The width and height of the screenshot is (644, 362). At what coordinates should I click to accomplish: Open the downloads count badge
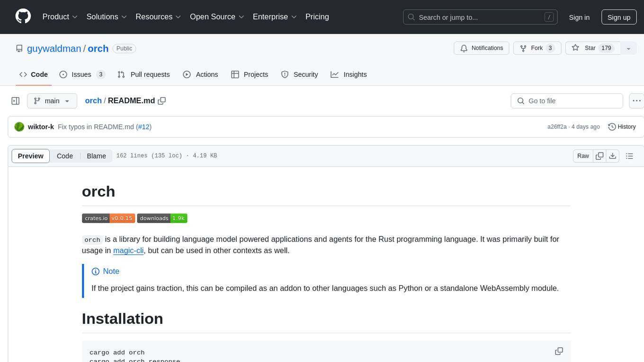click(162, 218)
